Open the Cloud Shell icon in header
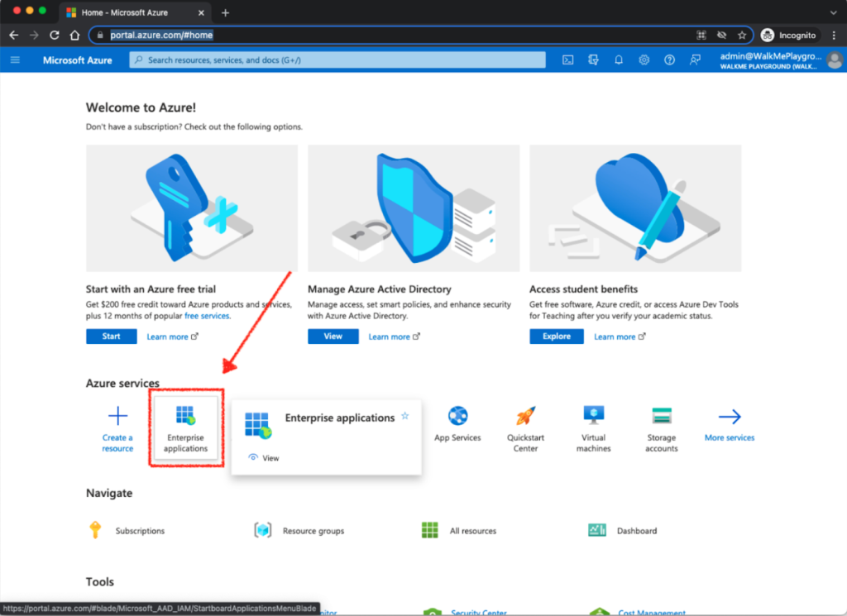 pos(567,60)
